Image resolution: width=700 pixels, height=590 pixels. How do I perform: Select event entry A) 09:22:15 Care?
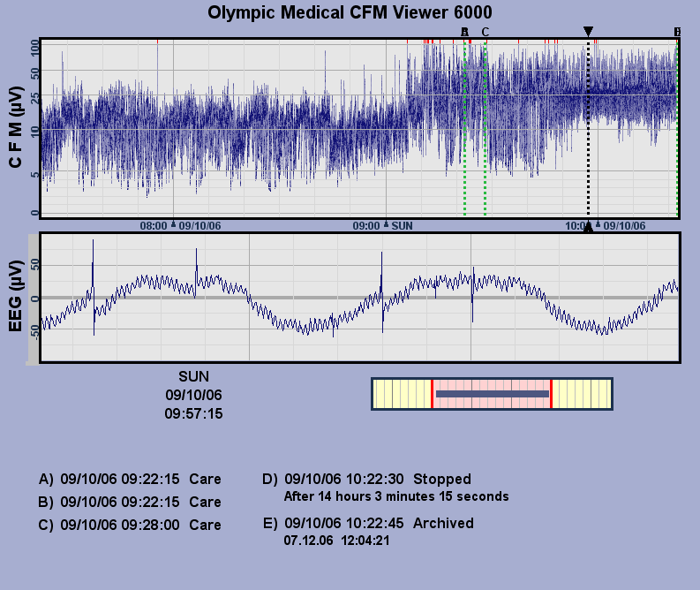tap(130, 480)
